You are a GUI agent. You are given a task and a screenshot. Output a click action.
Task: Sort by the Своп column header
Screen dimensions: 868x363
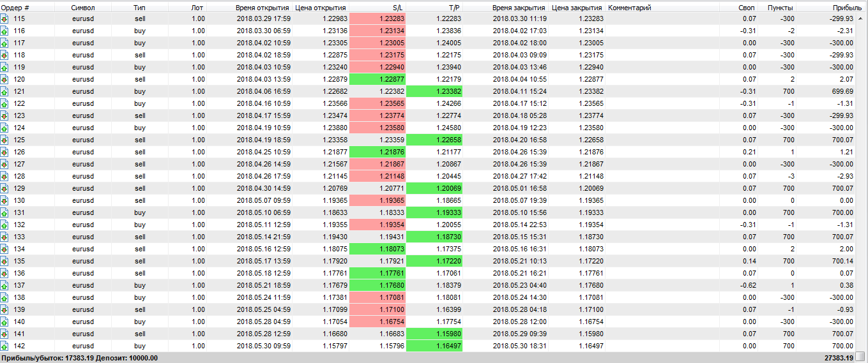[x=746, y=7]
